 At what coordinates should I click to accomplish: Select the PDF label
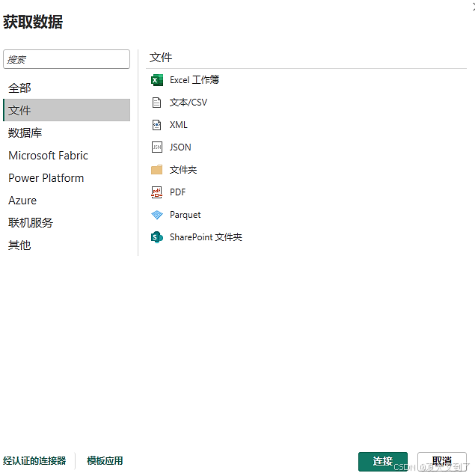[177, 192]
